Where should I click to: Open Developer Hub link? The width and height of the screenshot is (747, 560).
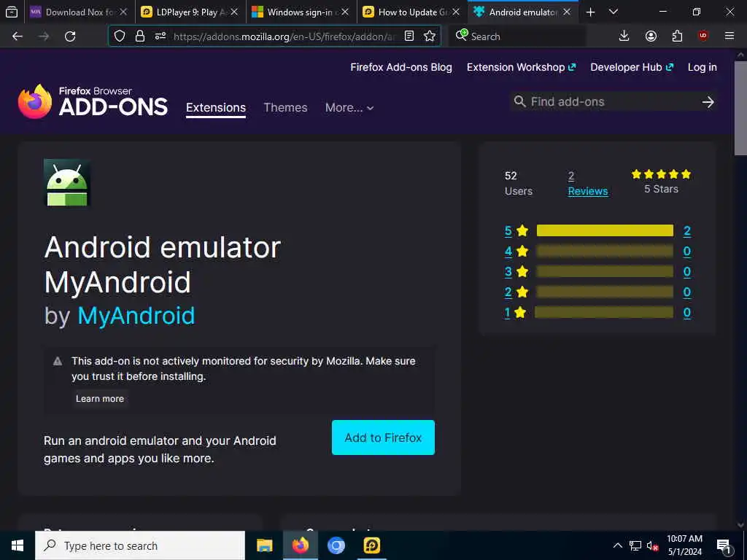point(632,67)
